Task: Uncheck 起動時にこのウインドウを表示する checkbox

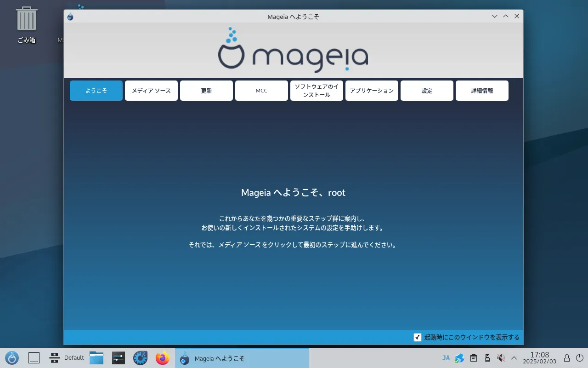Action: (x=418, y=337)
